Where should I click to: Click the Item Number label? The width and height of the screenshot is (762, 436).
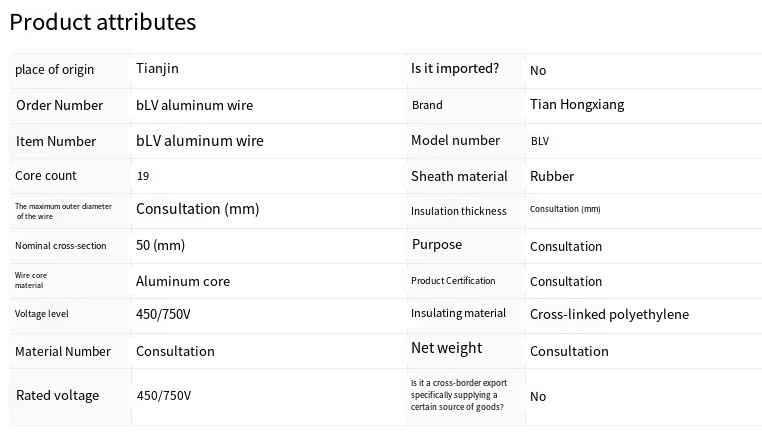coord(56,141)
